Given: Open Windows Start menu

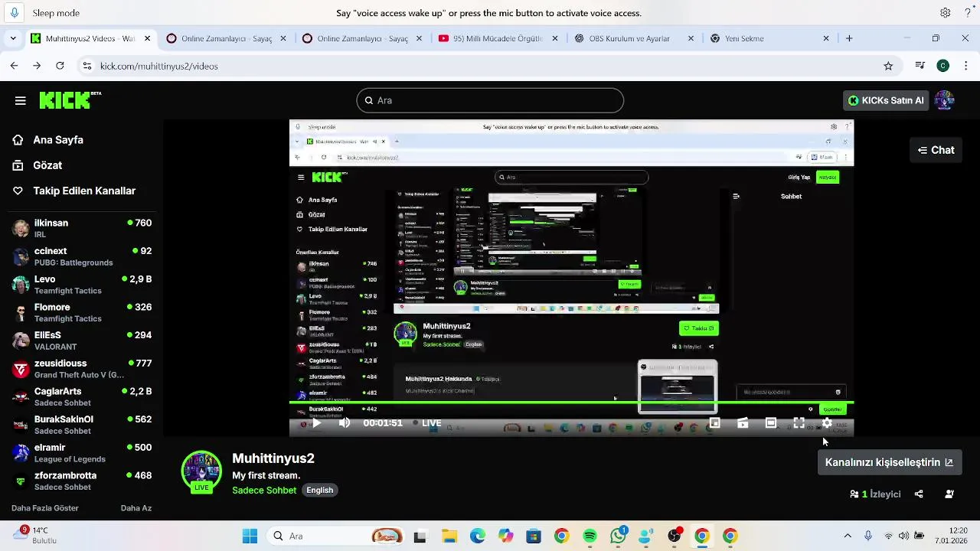Looking at the screenshot, I should pyautogui.click(x=250, y=536).
